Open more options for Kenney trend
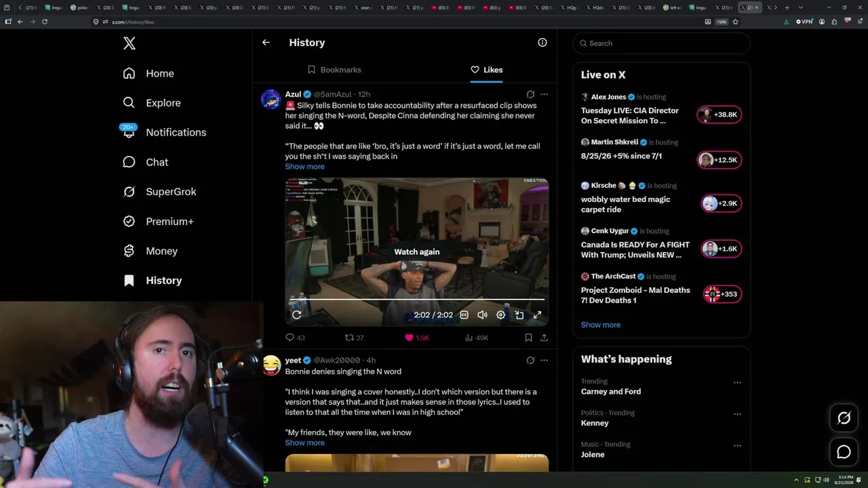This screenshot has width=868, height=488. pyautogui.click(x=737, y=413)
